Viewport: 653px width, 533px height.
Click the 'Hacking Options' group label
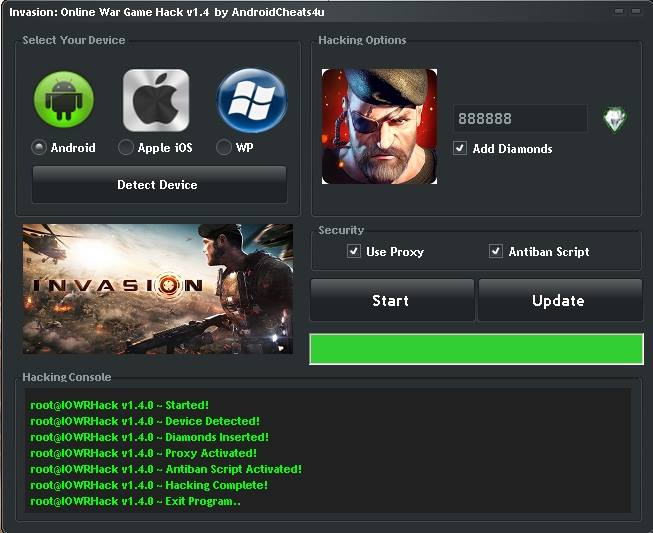pos(362,40)
